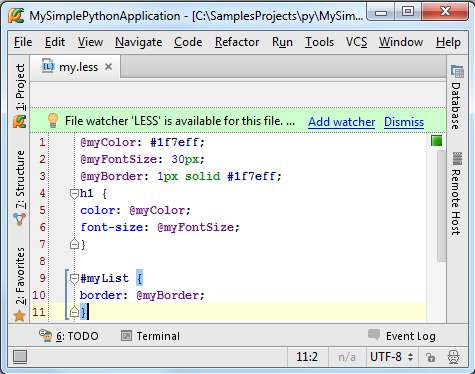This screenshot has width=475, height=374.
Task: Close the my.less tab
Action: coord(108,67)
